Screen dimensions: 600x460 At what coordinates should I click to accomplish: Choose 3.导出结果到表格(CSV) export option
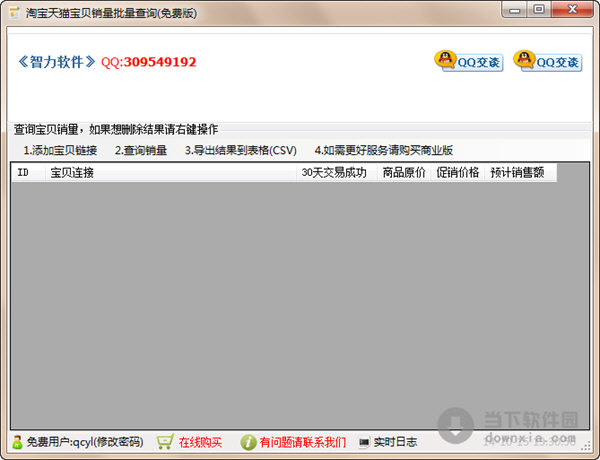tap(241, 150)
